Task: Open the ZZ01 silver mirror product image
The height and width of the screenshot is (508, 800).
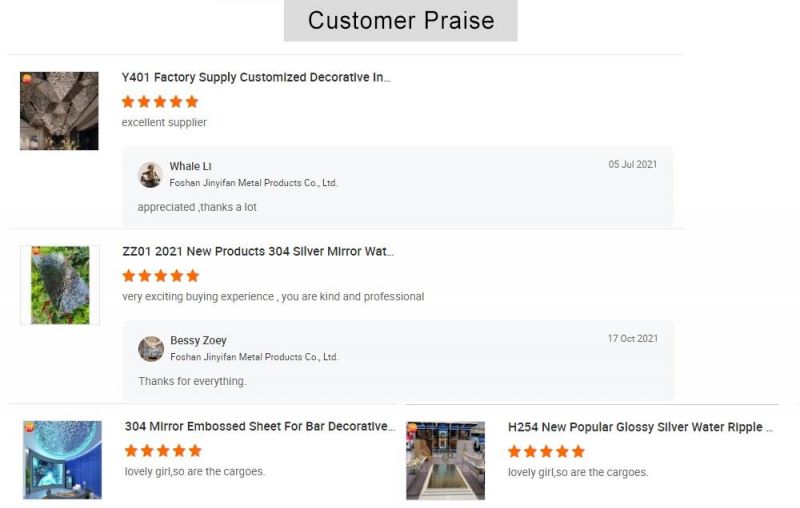Action: coord(60,285)
